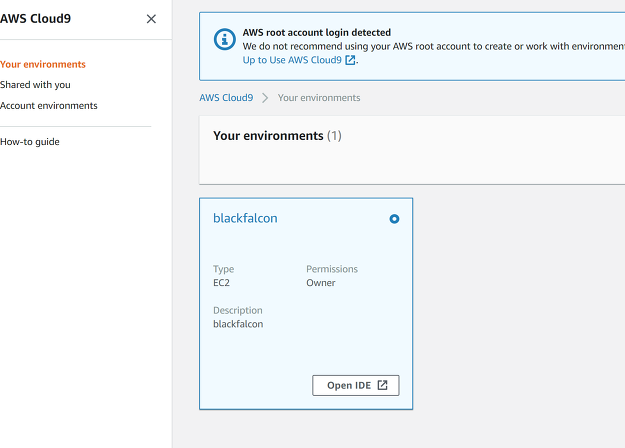Click external icon inside Open IDE button

[382, 385]
